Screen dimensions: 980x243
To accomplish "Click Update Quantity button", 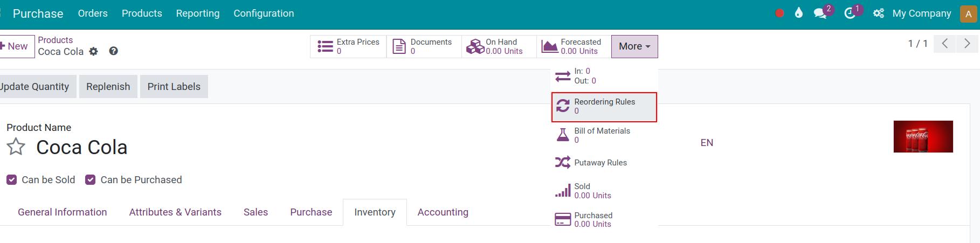I will pyautogui.click(x=37, y=87).
